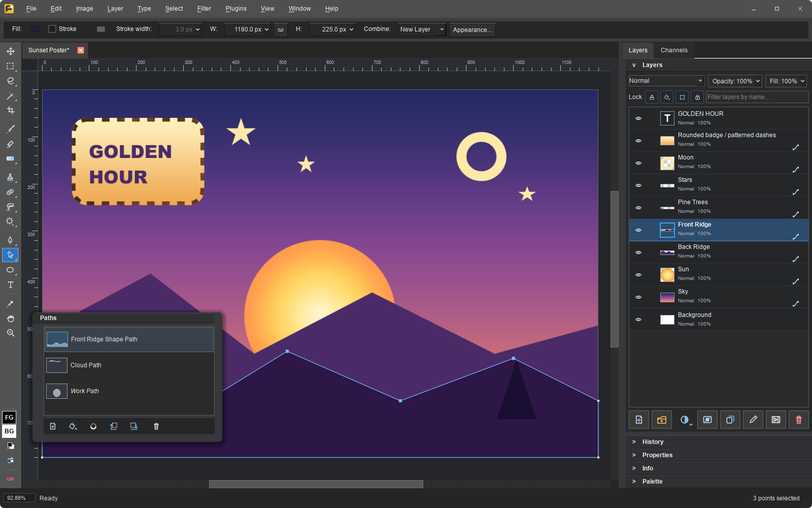Open the Filter menu

(x=204, y=9)
